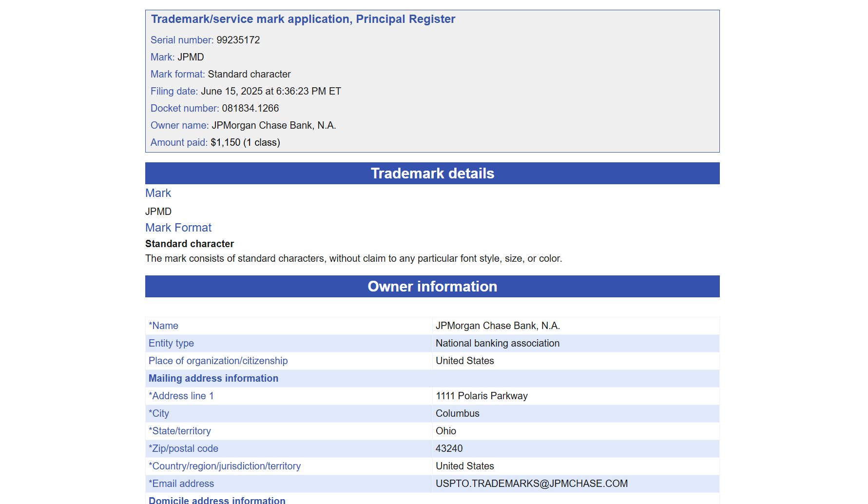This screenshot has width=868, height=504.
Task: Click the amount paid $1,150 (1 class)
Action: click(x=245, y=142)
